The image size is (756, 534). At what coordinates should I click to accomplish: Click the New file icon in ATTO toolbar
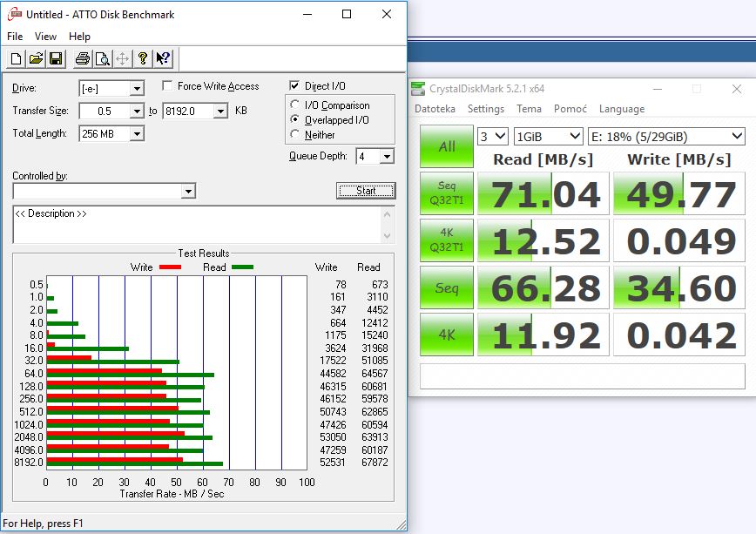click(16, 59)
